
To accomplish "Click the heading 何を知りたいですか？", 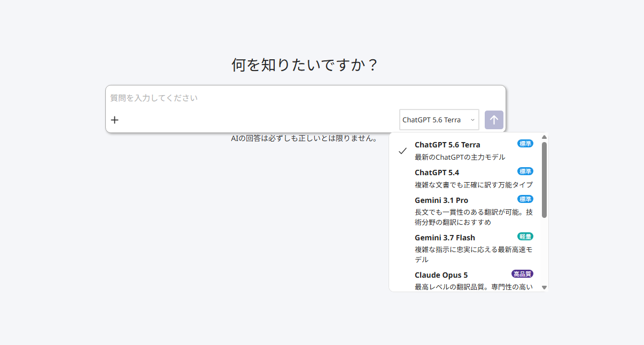I will point(305,65).
